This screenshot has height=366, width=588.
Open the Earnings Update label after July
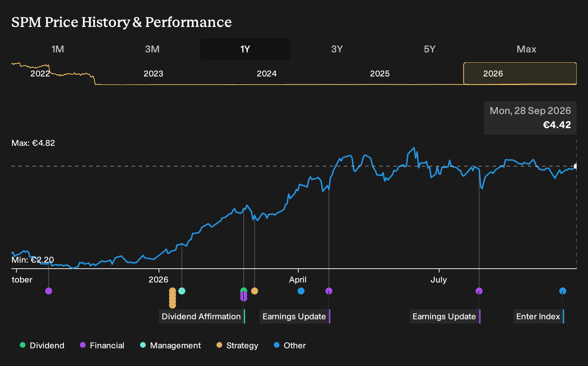coord(445,316)
